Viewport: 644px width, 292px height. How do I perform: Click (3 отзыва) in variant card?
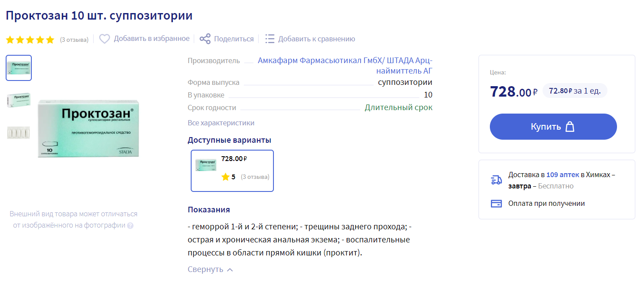(255, 177)
